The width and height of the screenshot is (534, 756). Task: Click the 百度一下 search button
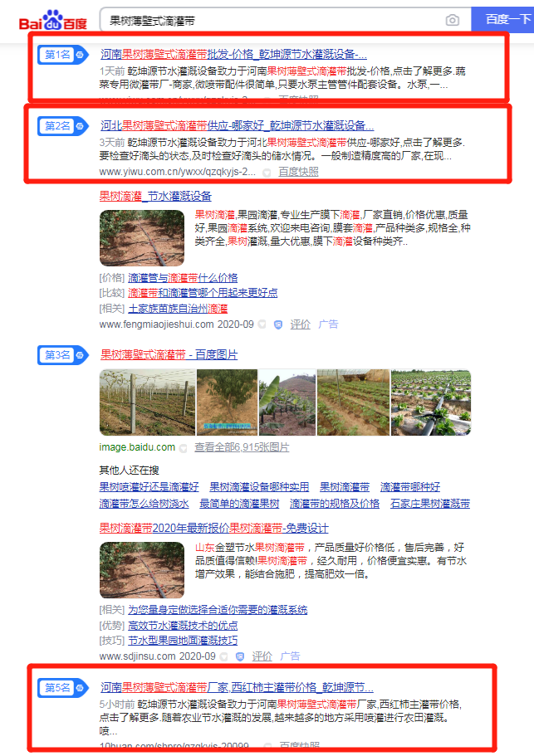tap(502, 20)
